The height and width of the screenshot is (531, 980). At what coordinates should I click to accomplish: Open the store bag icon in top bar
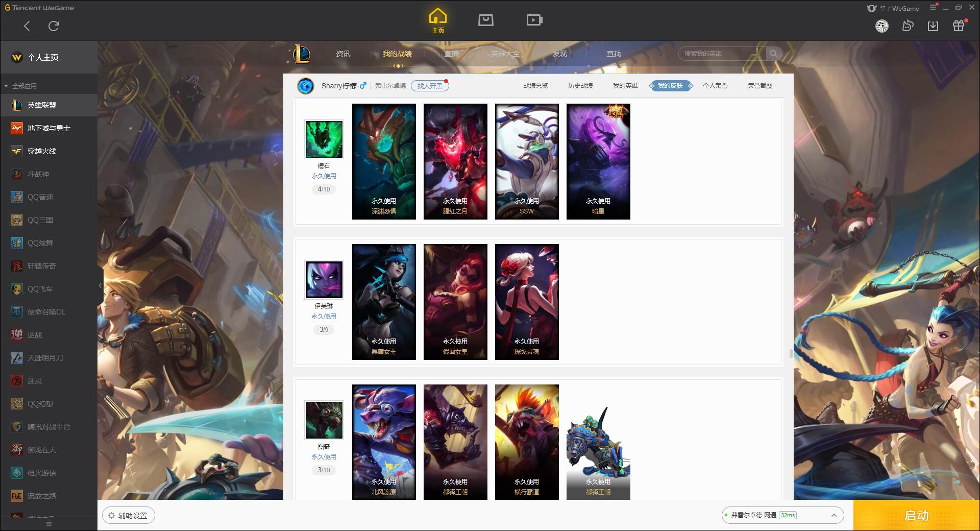(486, 20)
